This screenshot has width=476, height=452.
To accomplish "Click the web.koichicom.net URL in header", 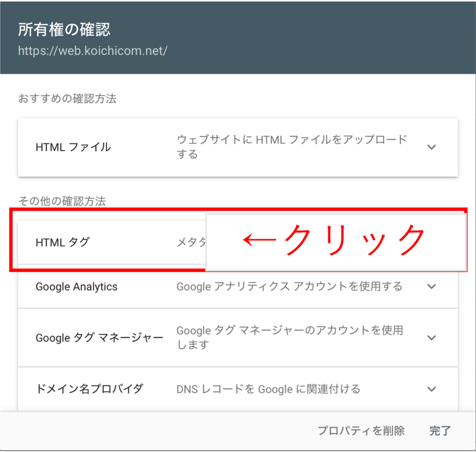I will point(92,51).
